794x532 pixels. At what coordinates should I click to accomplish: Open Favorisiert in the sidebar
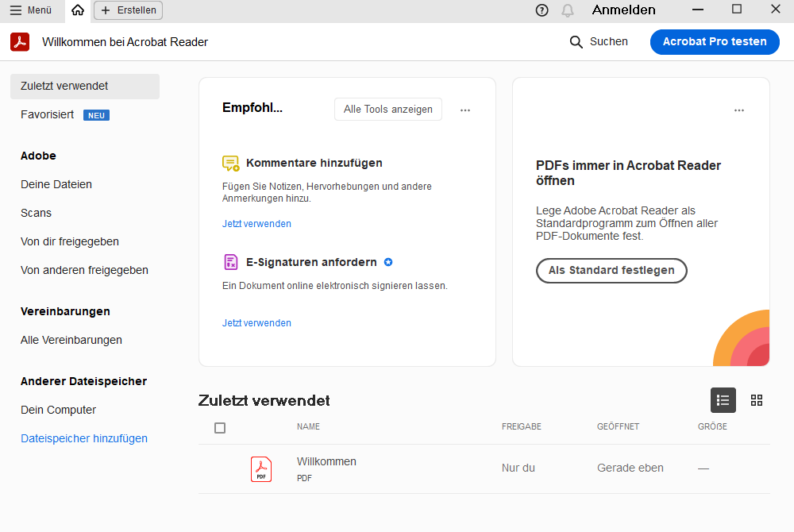point(47,115)
